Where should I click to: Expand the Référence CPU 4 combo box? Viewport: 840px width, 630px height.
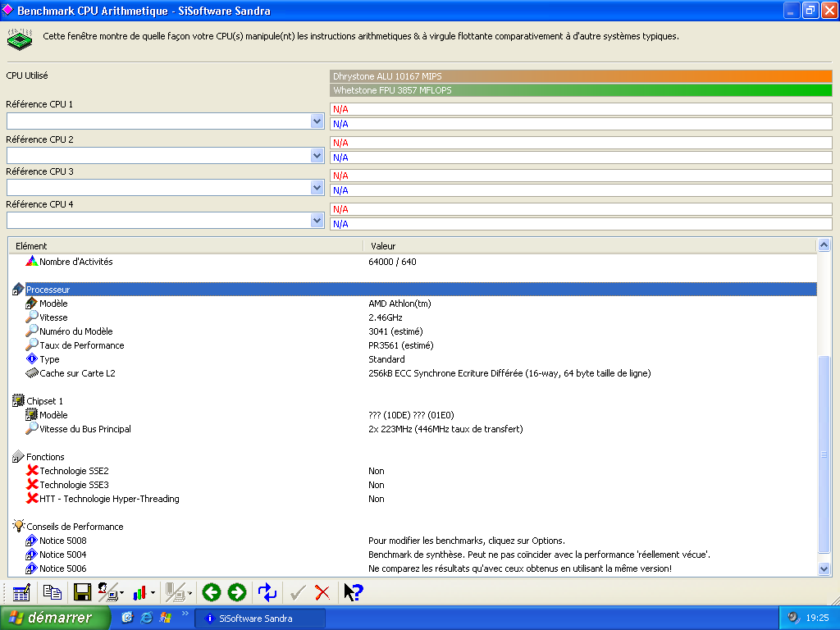pos(317,220)
